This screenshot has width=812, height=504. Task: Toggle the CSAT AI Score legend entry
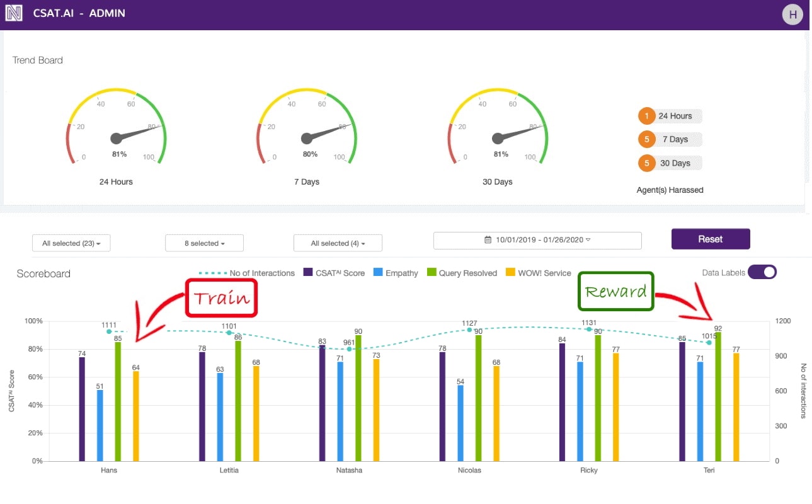coord(335,273)
